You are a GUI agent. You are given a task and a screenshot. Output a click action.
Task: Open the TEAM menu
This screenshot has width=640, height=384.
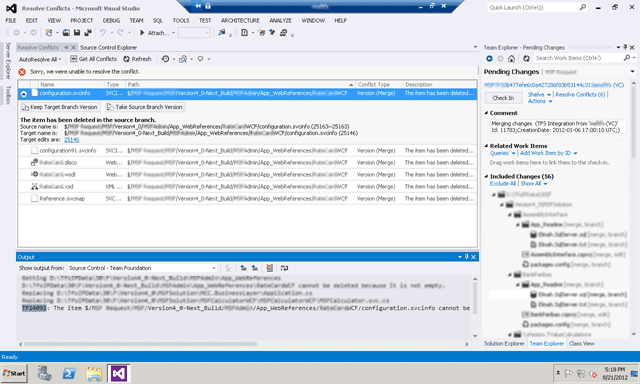click(136, 20)
